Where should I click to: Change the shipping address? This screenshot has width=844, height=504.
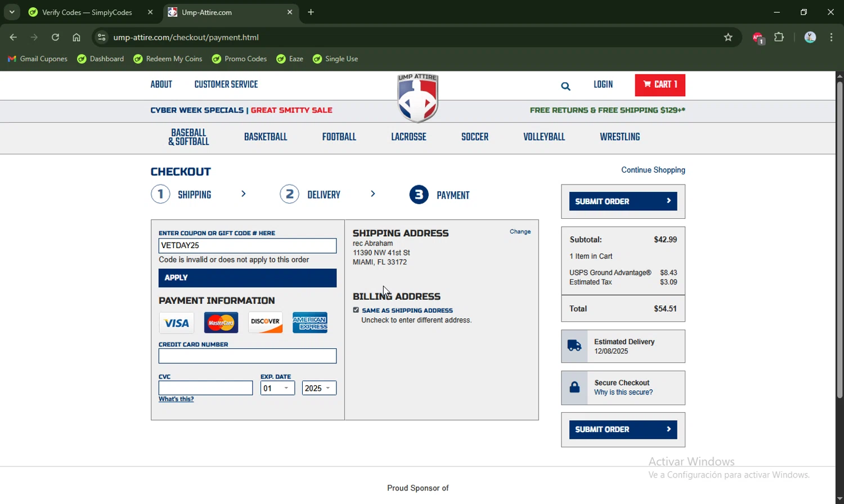(520, 232)
